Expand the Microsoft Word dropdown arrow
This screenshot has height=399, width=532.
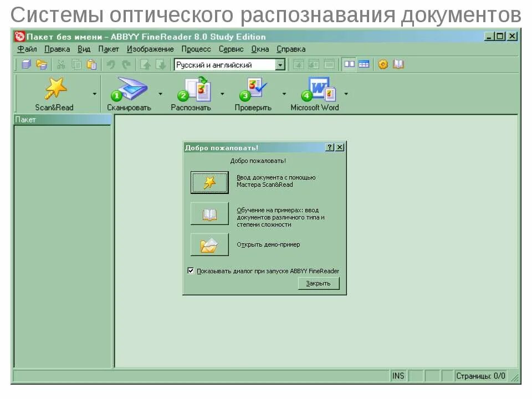(346, 94)
